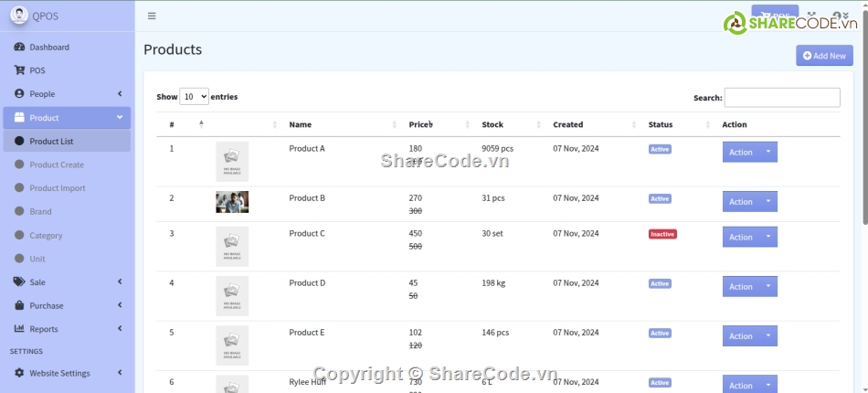Click the Product box icon
The height and width of the screenshot is (393, 868).
(19, 117)
